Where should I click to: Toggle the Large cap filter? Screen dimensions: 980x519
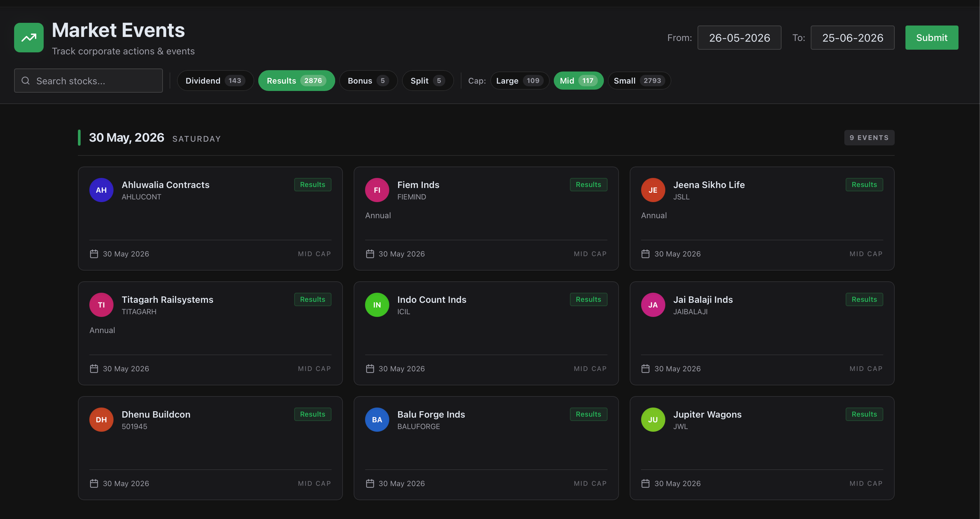520,81
